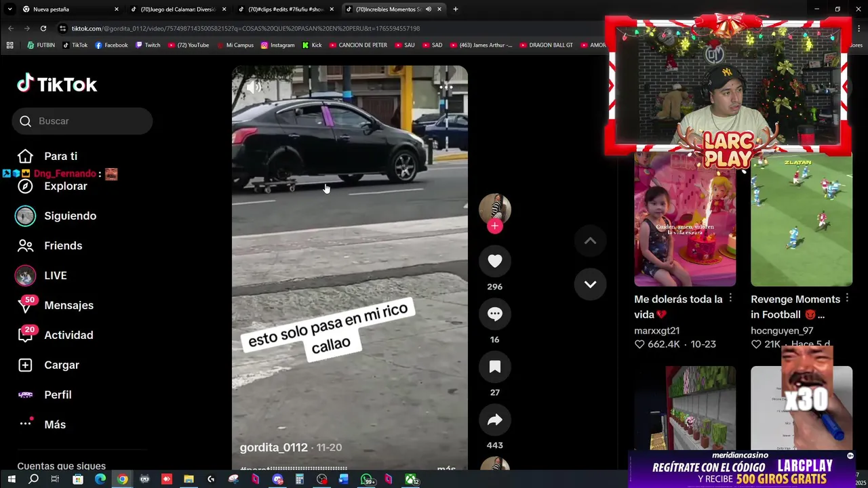
Task: Open the marxxgt21 profile link
Action: [656, 331]
